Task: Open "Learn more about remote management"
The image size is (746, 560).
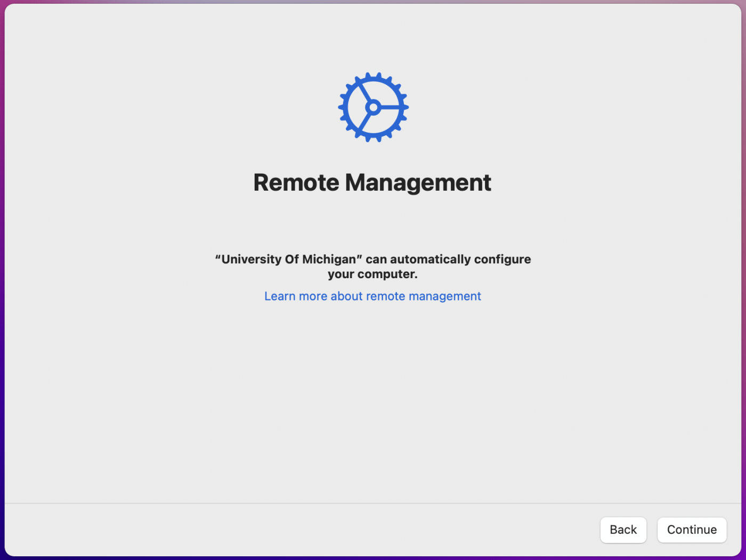Action: point(372,296)
